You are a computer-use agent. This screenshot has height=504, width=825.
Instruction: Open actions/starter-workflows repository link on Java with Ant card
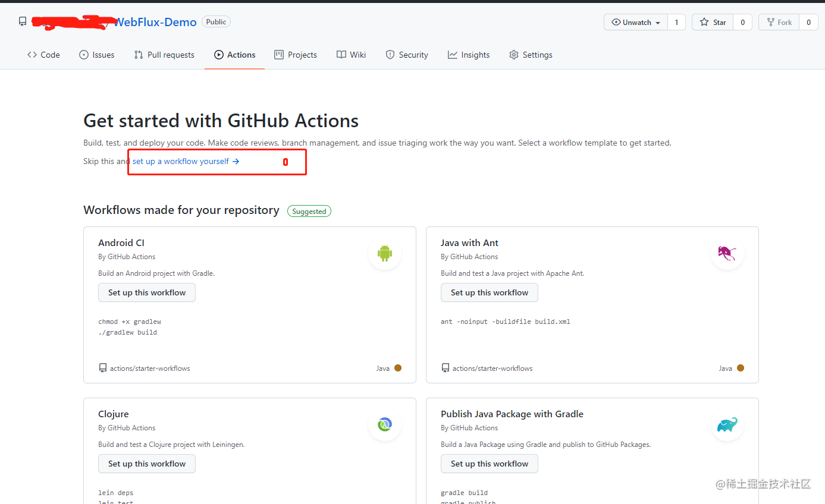(493, 368)
